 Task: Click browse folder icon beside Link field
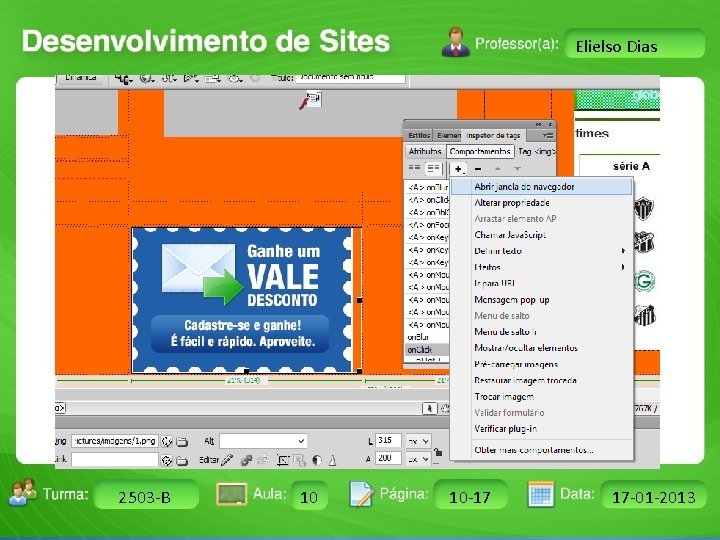click(x=182, y=461)
